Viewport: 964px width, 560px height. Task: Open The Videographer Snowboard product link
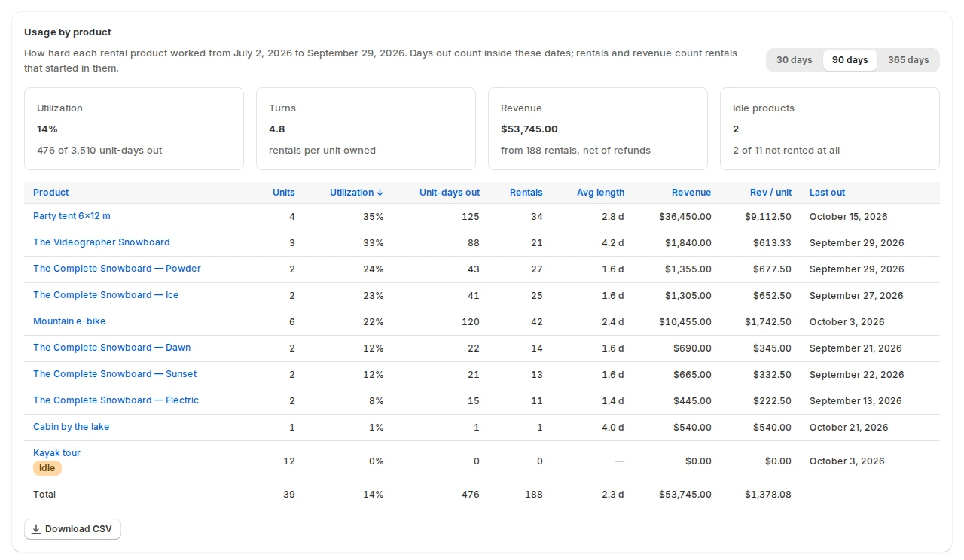tap(102, 242)
